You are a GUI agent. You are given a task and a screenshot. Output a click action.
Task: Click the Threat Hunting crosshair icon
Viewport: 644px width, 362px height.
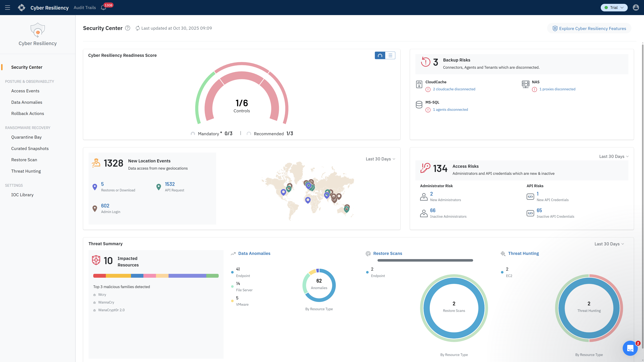[x=503, y=254]
